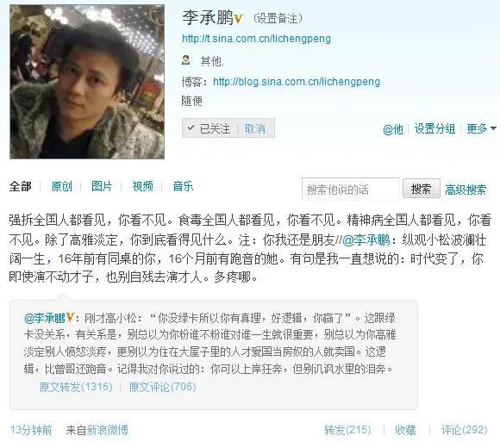Image resolution: width=500 pixels, height=448 pixels.
Task: Expand the 更多 dropdown menu
Action: tap(481, 128)
